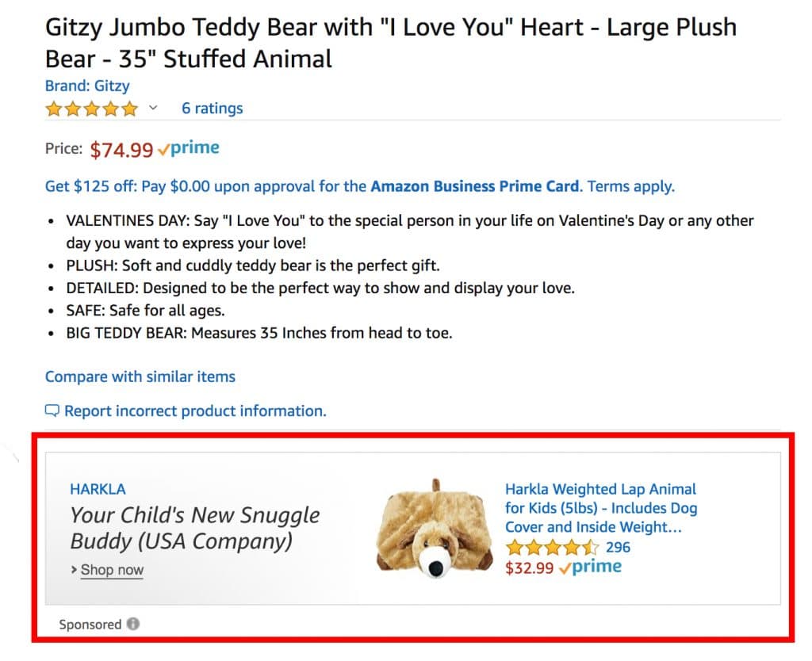Click the info icon beside Sponsored label

point(135,625)
